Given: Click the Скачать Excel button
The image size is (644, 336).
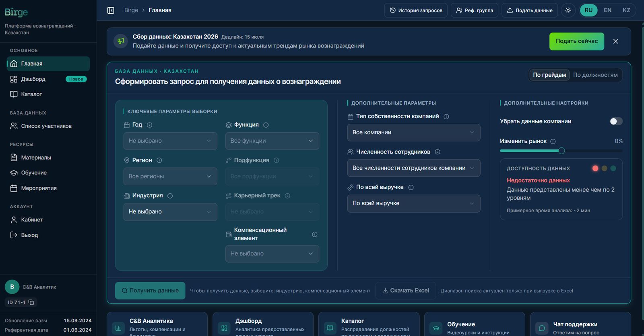Looking at the screenshot, I should click(x=406, y=291).
